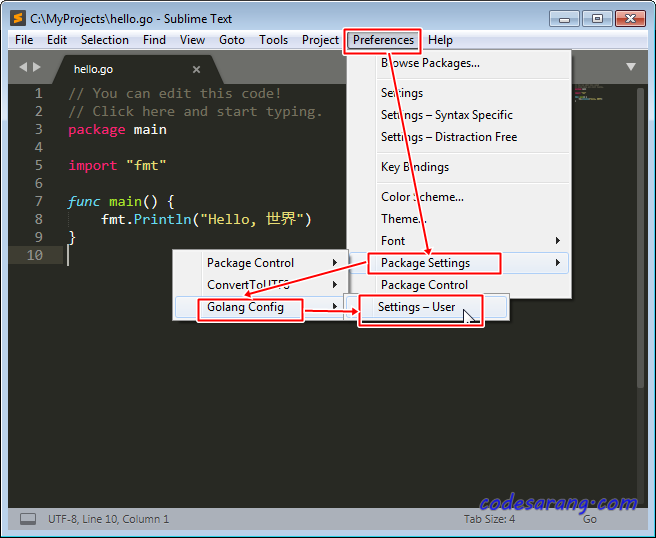Open the Find menu
This screenshot has width=656, height=538.
click(x=154, y=40)
